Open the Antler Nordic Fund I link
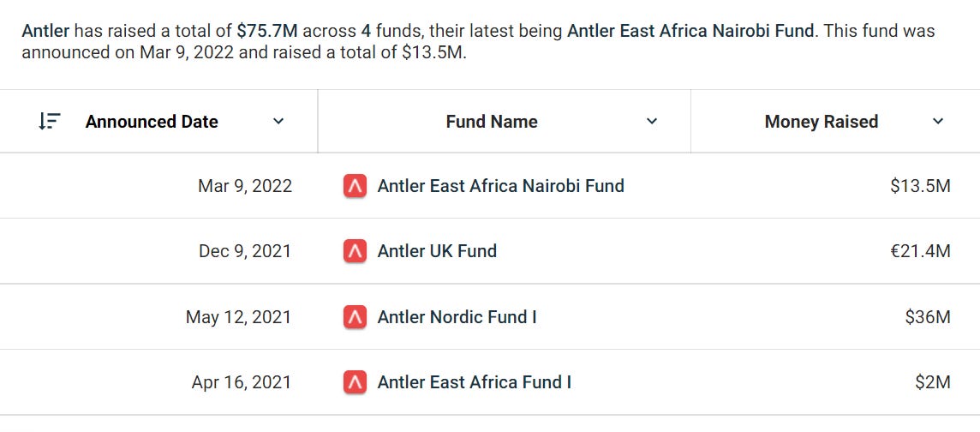980x432 pixels. (457, 317)
